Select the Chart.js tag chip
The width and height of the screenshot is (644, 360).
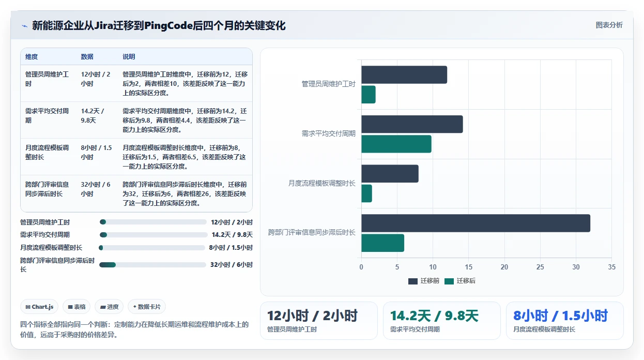pyautogui.click(x=40, y=307)
